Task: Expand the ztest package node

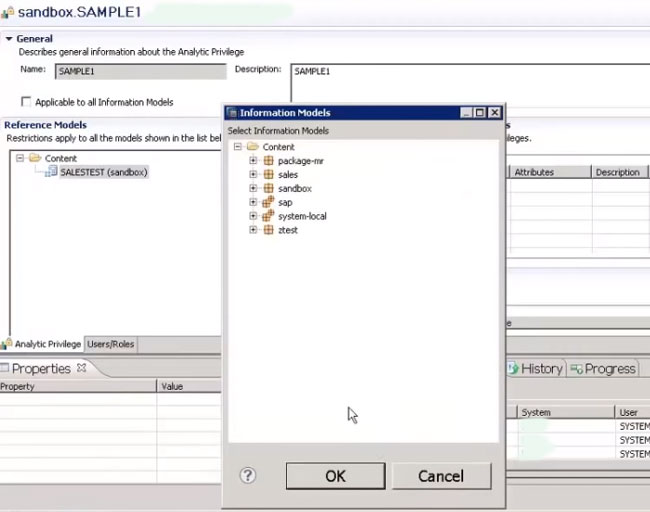Action: [x=253, y=230]
